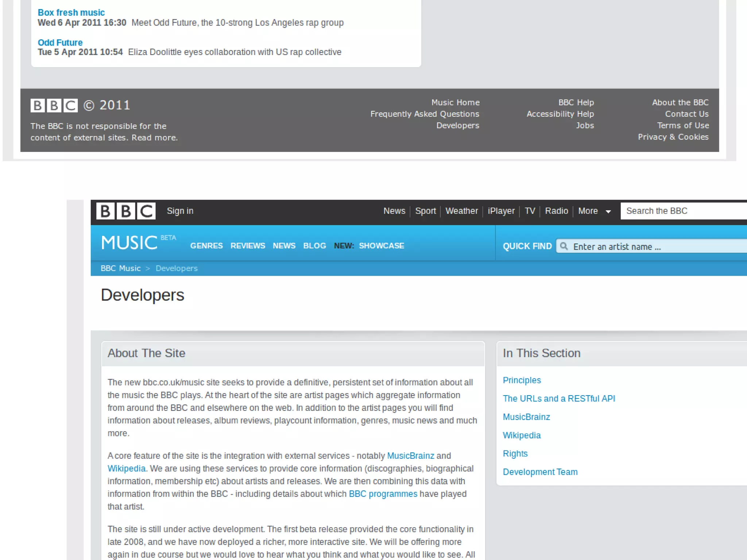Click Contact Us in the footer

click(687, 114)
